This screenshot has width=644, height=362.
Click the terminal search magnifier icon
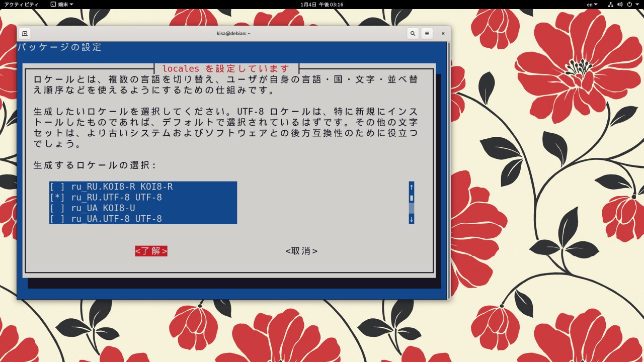coord(413,34)
